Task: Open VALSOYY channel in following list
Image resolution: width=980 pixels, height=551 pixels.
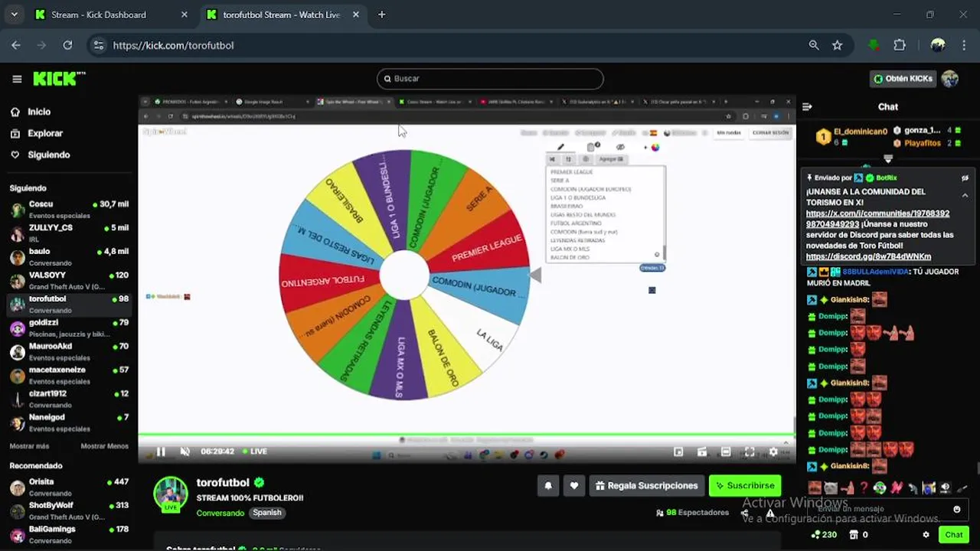Action: (69, 280)
